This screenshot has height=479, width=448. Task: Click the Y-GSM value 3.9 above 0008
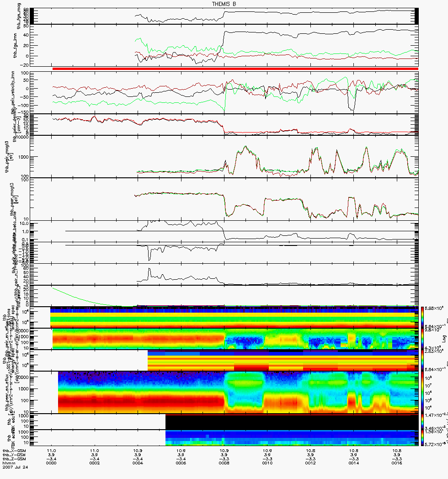click(x=224, y=455)
